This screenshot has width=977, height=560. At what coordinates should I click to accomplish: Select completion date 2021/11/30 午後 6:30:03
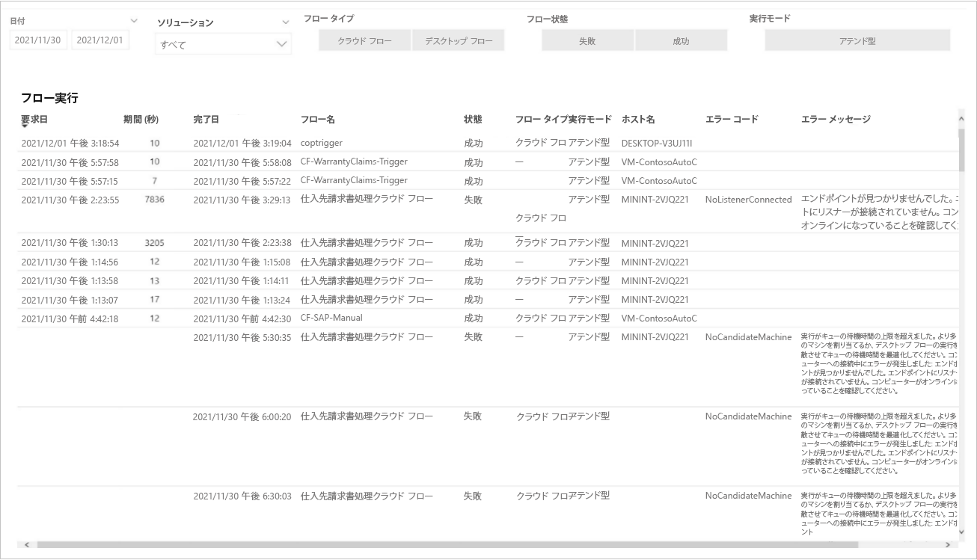point(242,496)
